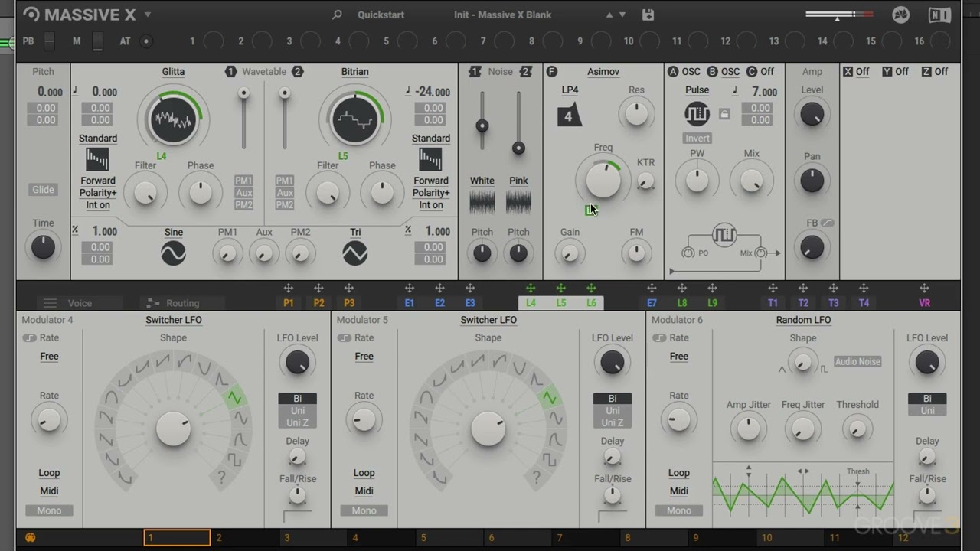Toggle Invert on the Pulse oscillator
Viewport: 980px width, 551px height.
tap(697, 139)
